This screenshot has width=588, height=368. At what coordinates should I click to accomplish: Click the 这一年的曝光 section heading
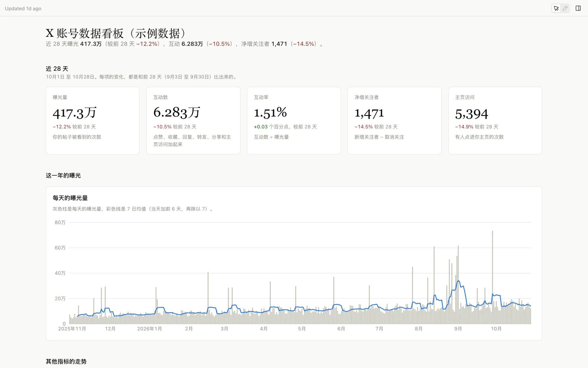63,175
